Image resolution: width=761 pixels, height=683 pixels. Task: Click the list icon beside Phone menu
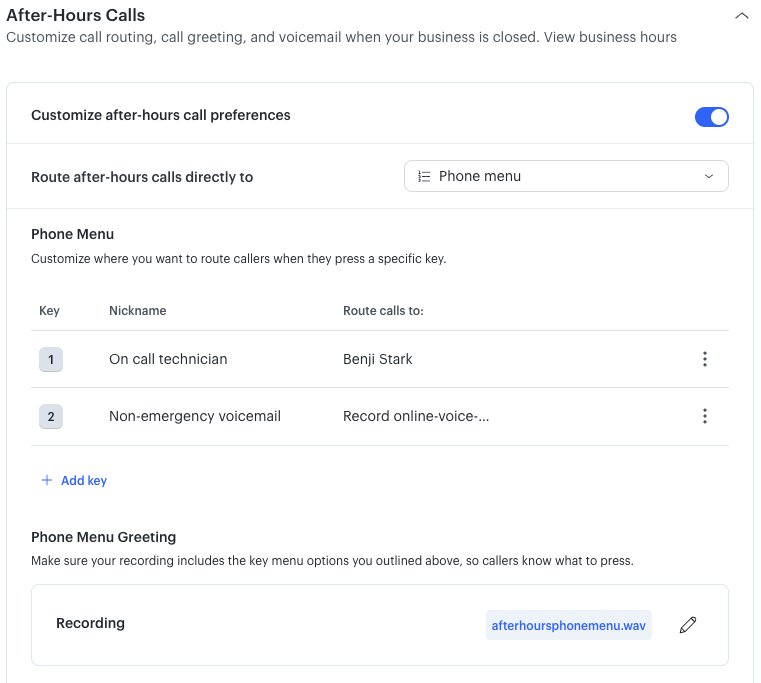pos(423,176)
